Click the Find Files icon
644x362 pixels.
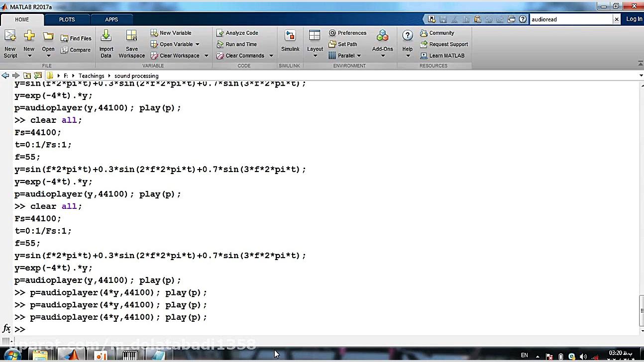(x=65, y=38)
